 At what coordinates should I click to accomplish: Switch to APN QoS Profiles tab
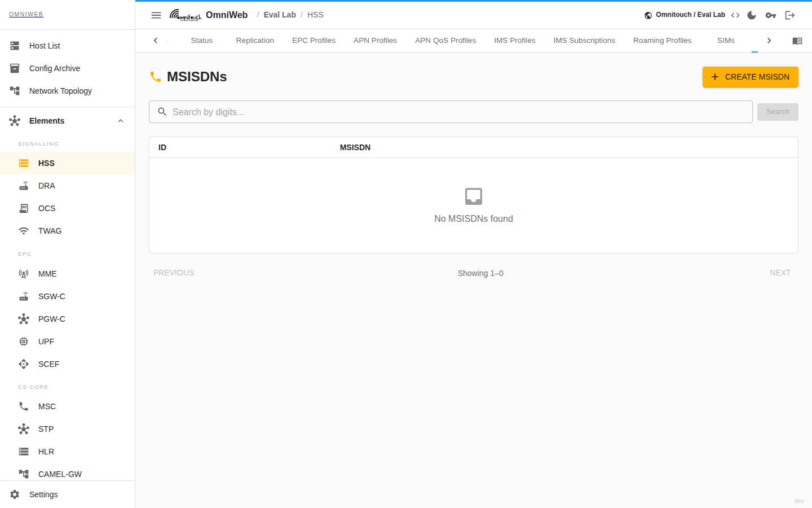[x=445, y=41]
